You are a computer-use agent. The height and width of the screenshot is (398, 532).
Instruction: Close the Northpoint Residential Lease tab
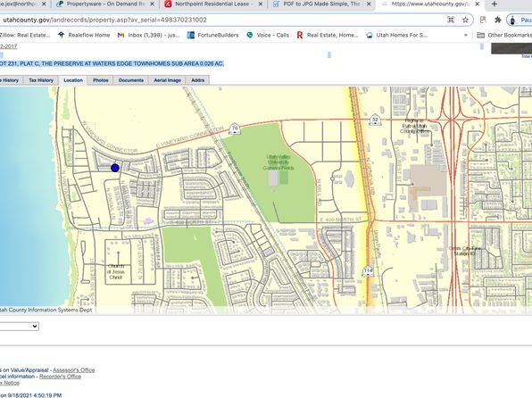(x=261, y=4)
